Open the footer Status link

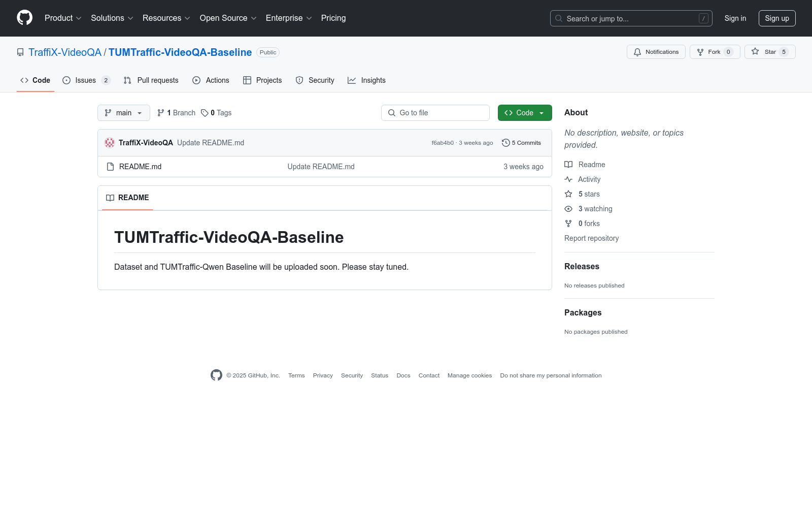(380, 375)
